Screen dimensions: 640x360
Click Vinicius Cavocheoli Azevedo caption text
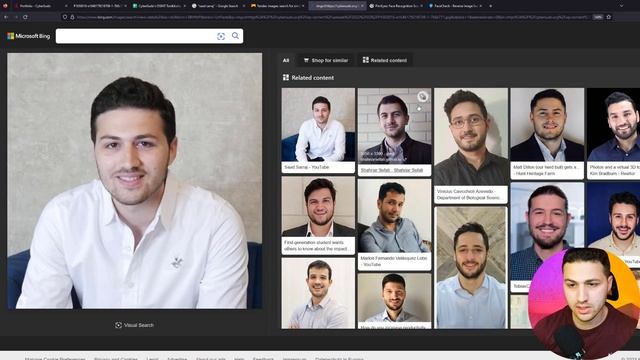click(x=469, y=194)
